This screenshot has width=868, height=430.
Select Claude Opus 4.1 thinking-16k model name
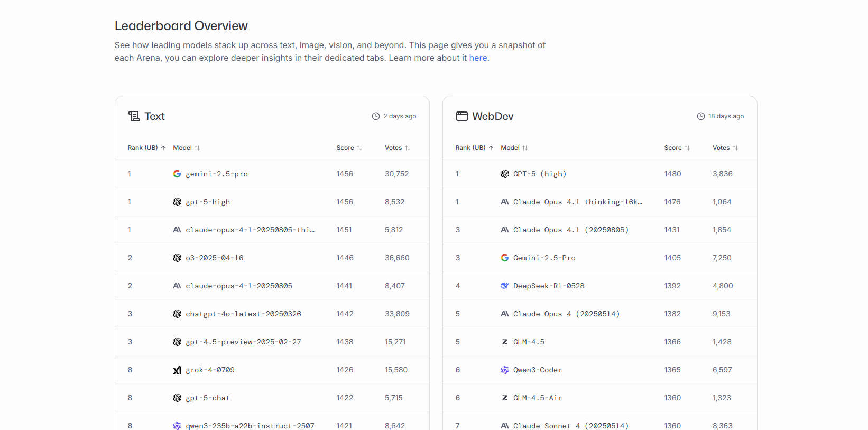(x=578, y=202)
